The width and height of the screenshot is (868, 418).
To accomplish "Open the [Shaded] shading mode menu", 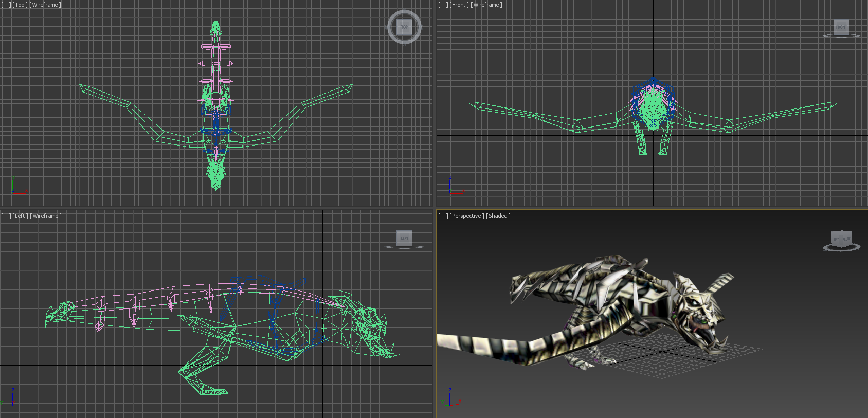I will click(498, 216).
